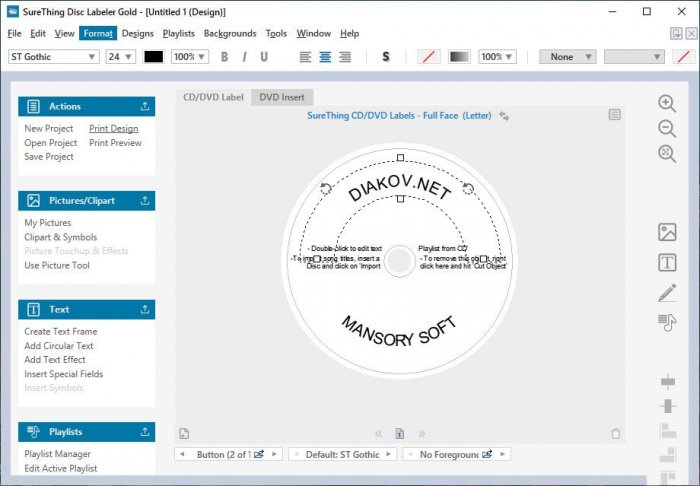Click next arrow on Button background selector

click(x=275, y=454)
